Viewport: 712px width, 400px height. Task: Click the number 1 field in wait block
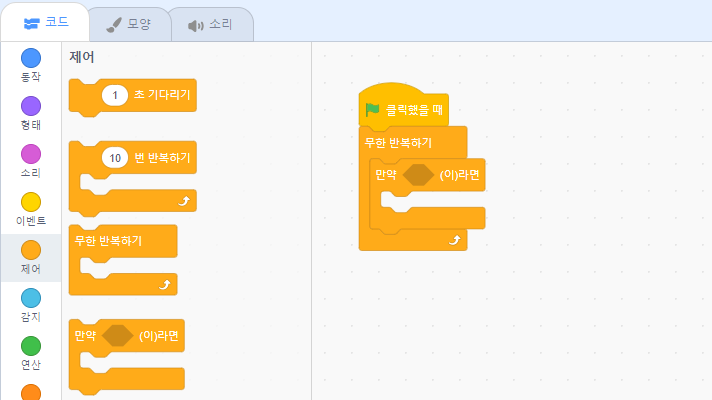tap(115, 95)
